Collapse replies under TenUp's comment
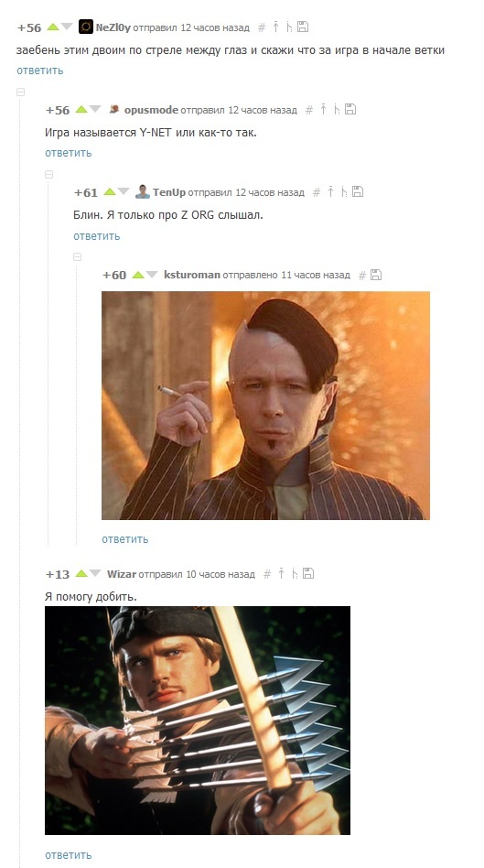 click(x=78, y=257)
